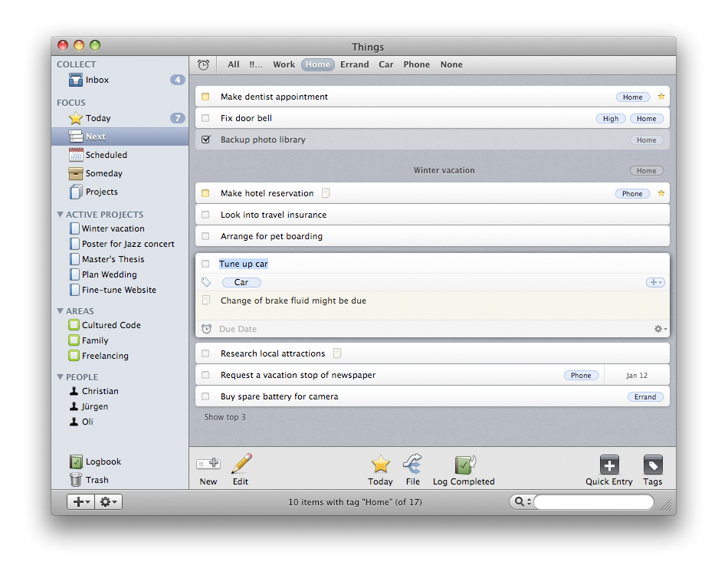Filter by the Errand tag

click(354, 64)
